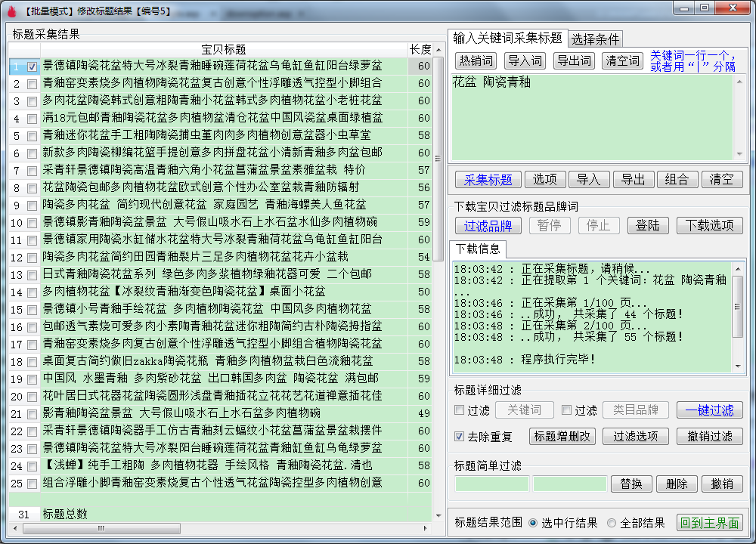
Task: Click the 热销词 button
Action: click(476, 60)
